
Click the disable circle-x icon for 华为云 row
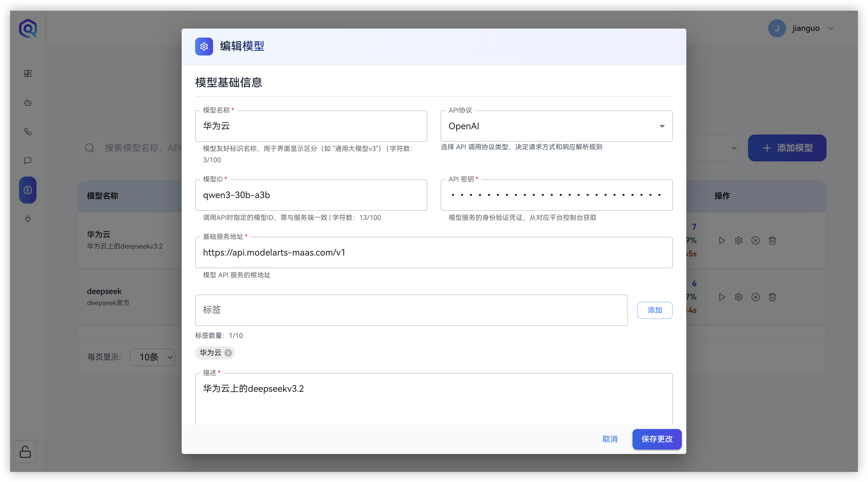pyautogui.click(x=756, y=240)
